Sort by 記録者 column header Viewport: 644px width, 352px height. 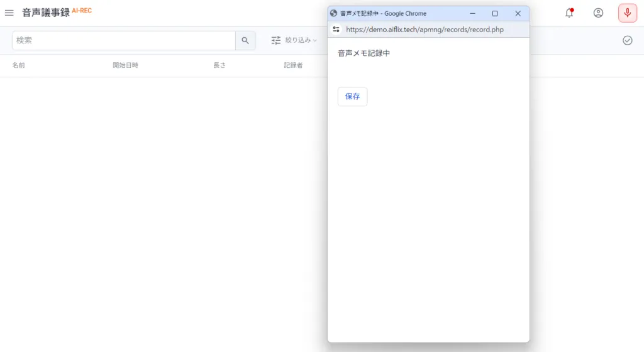(293, 65)
